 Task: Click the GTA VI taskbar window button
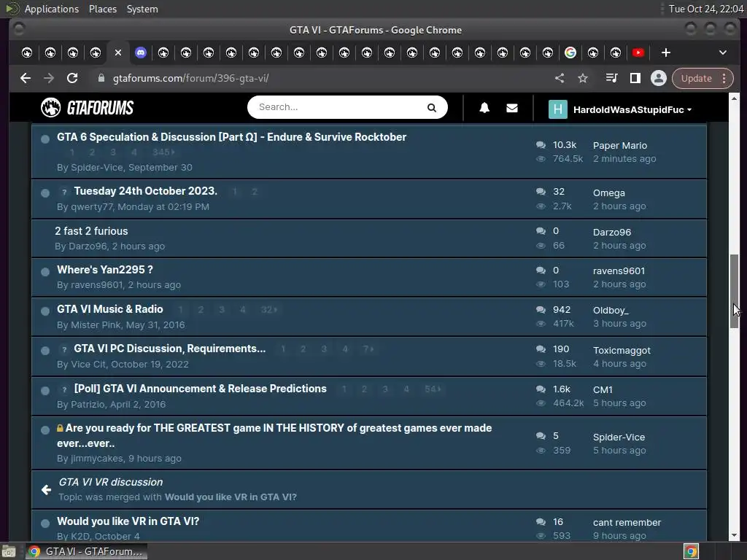point(86,551)
